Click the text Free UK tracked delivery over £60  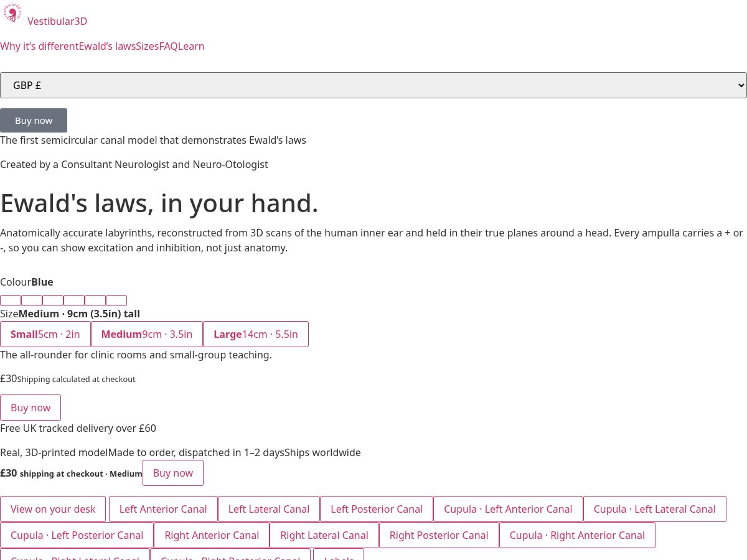[78, 428]
